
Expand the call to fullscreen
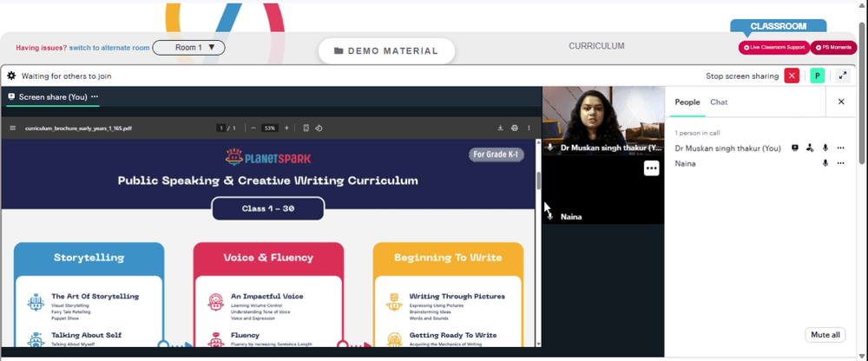click(843, 75)
